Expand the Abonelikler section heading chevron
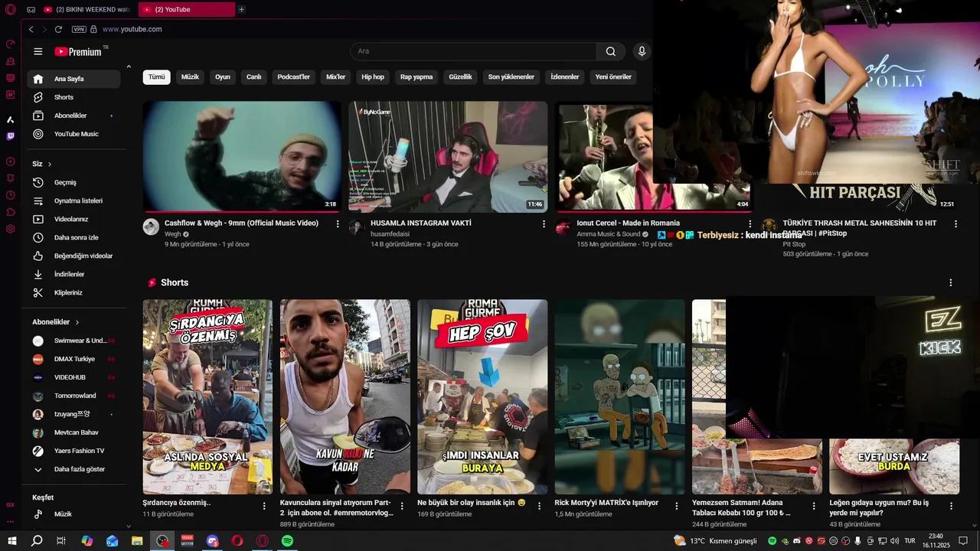Viewport: 980px width, 551px height. (77, 323)
